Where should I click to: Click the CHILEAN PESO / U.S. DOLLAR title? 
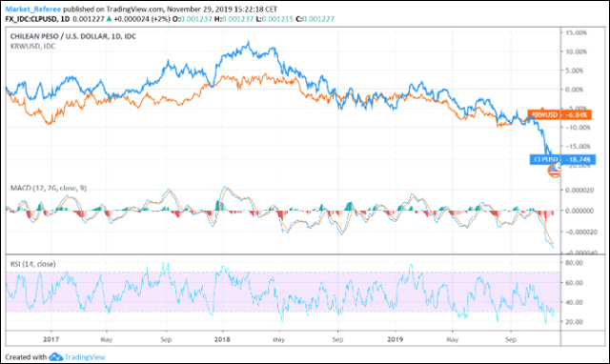coord(73,36)
